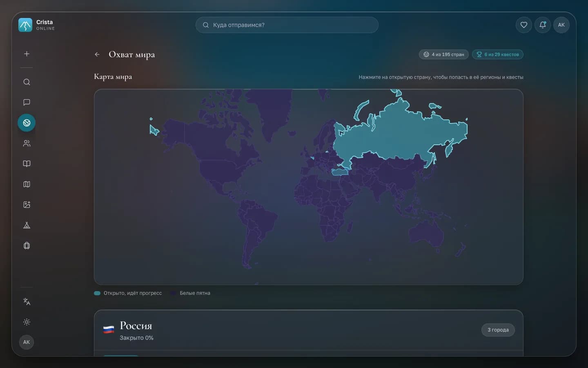Screen dimensions: 588x368
Task: Select the highlighted globe icon in sidebar
Action: [x=27, y=123]
